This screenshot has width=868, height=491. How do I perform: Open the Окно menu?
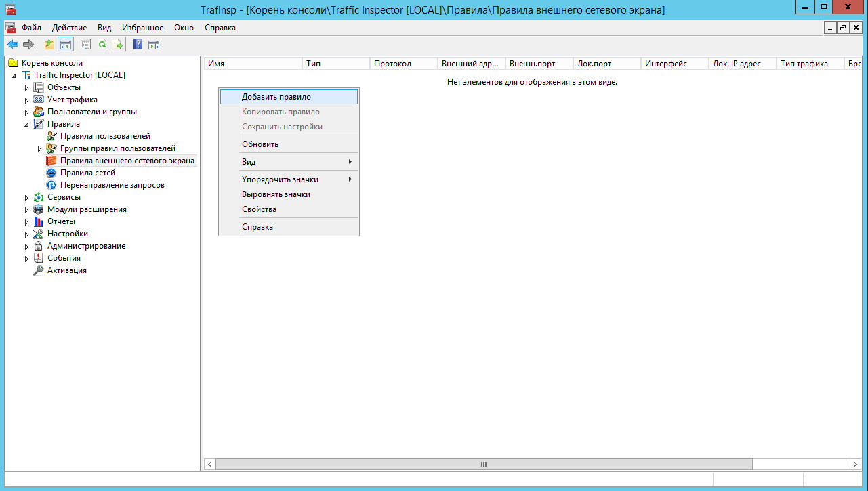pos(184,28)
